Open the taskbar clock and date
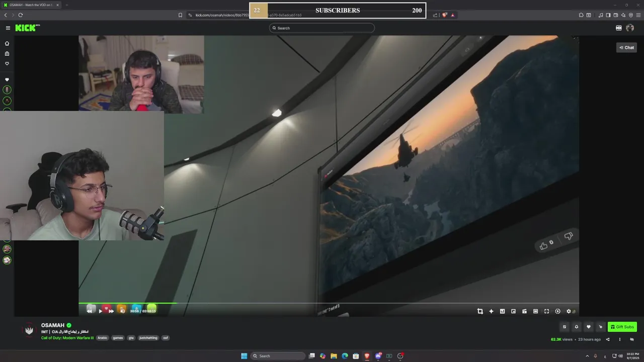The image size is (644, 362). pos(632,356)
